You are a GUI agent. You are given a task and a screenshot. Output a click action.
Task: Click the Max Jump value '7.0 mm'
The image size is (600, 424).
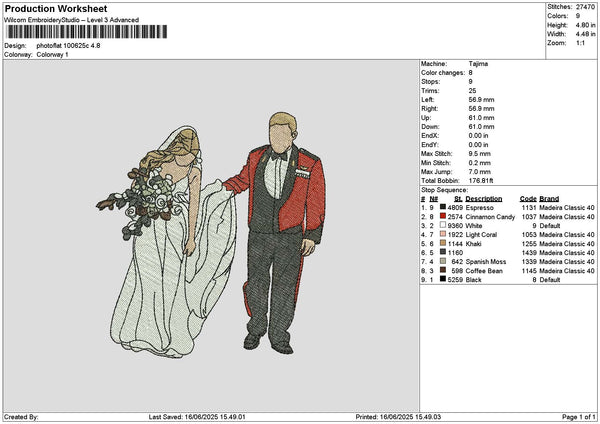[x=479, y=171]
